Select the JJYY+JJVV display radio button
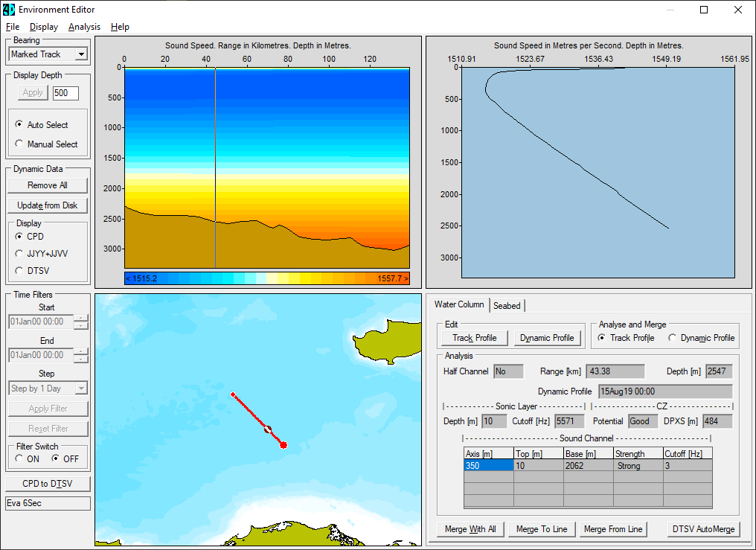 click(x=42, y=254)
